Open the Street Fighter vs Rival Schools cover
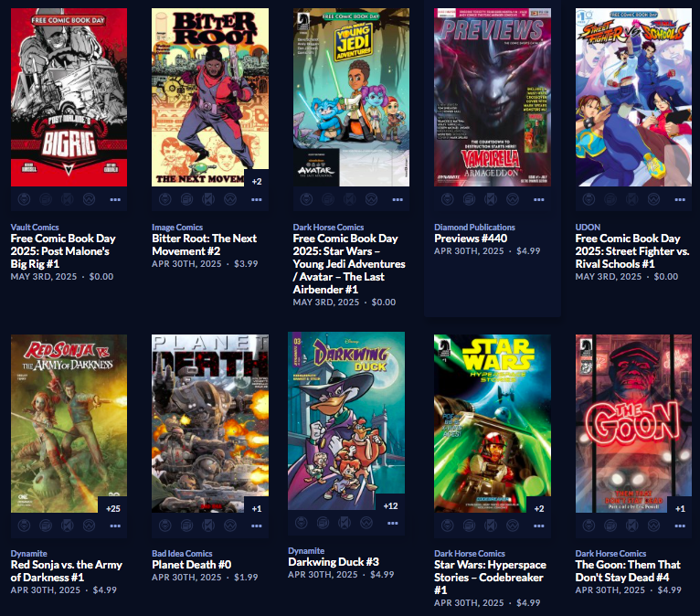The width and height of the screenshot is (700, 616). coord(633,97)
